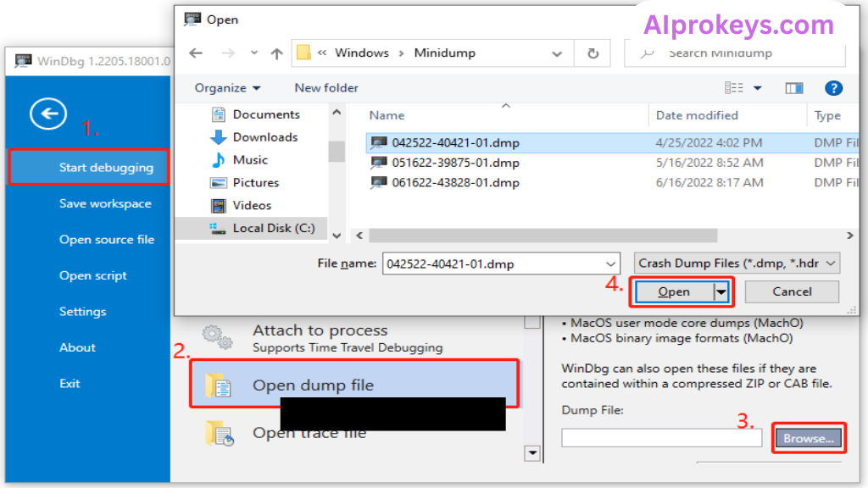Click the Cancel button

pyautogui.click(x=792, y=291)
